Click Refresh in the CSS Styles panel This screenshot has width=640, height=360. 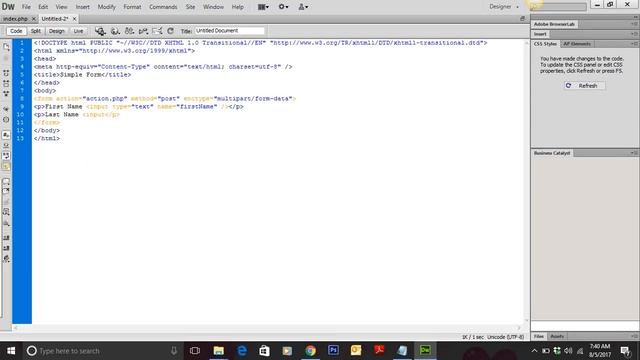[x=584, y=86]
